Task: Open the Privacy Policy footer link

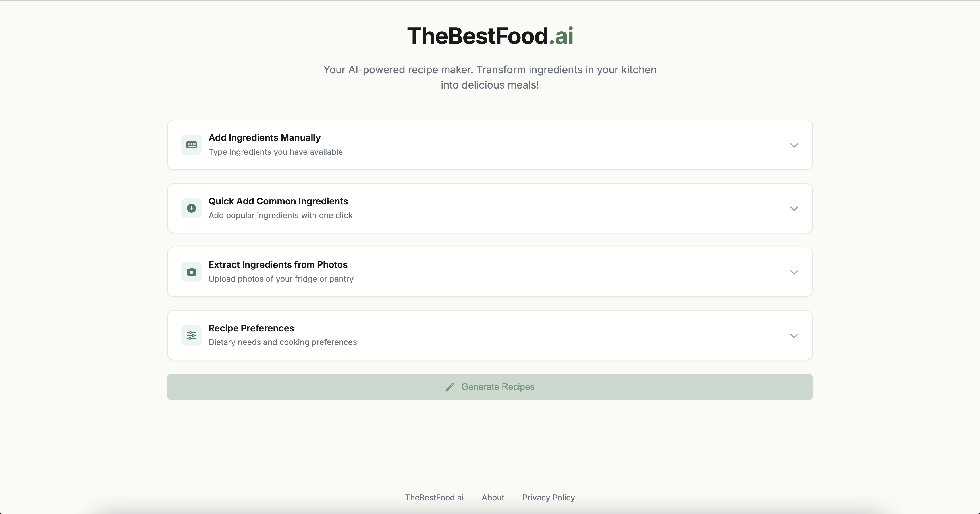Action: pos(548,497)
